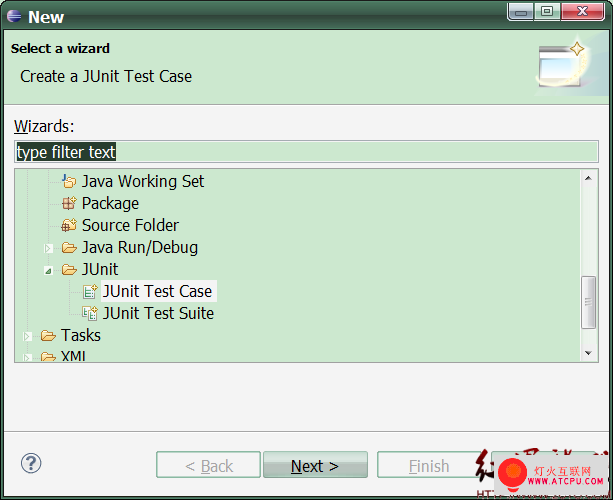
Task: Click the Eclipse icon in title bar
Action: pyautogui.click(x=14, y=16)
